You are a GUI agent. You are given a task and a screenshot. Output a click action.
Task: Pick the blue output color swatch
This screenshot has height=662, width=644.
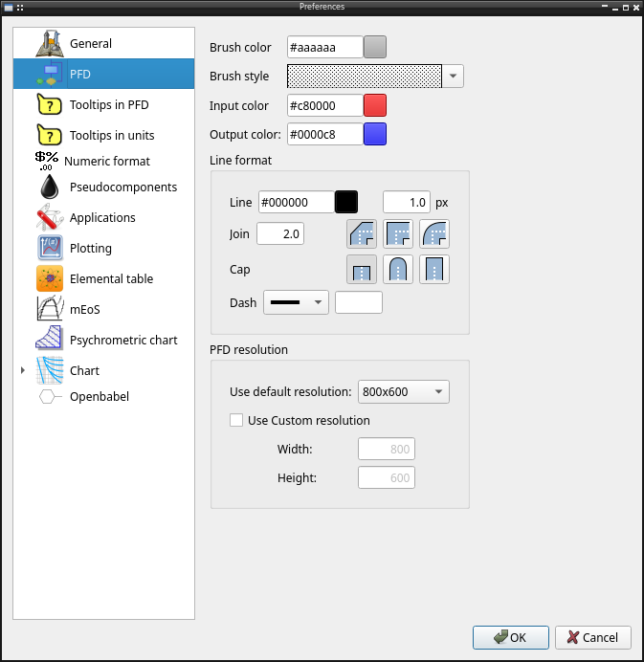(x=375, y=134)
